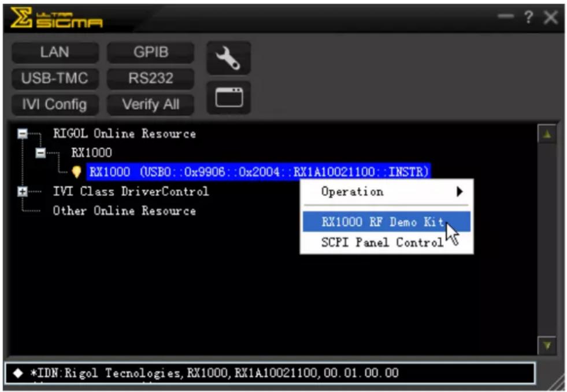567x392 pixels.
Task: Click the RS232 button
Action: click(150, 78)
